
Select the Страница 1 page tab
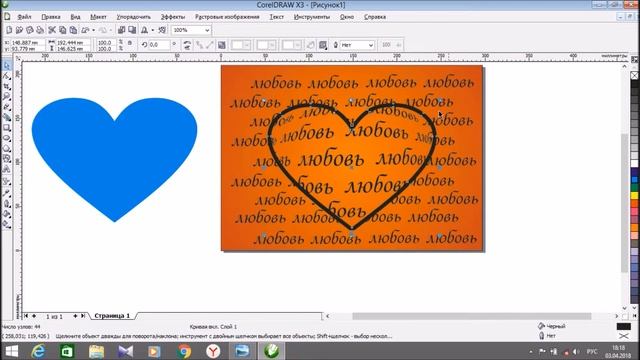[x=112, y=316]
